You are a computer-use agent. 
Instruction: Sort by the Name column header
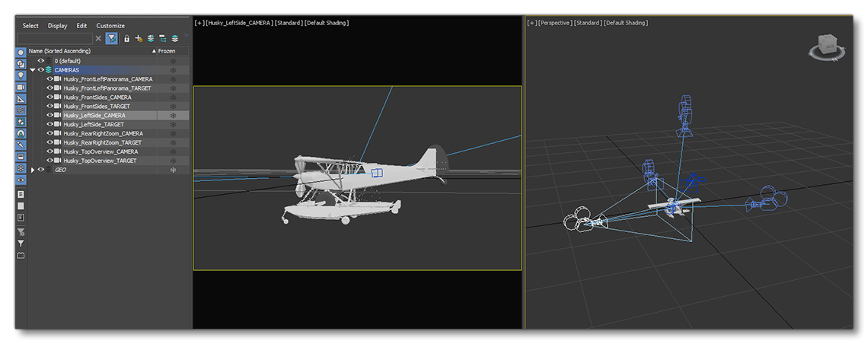pos(90,51)
